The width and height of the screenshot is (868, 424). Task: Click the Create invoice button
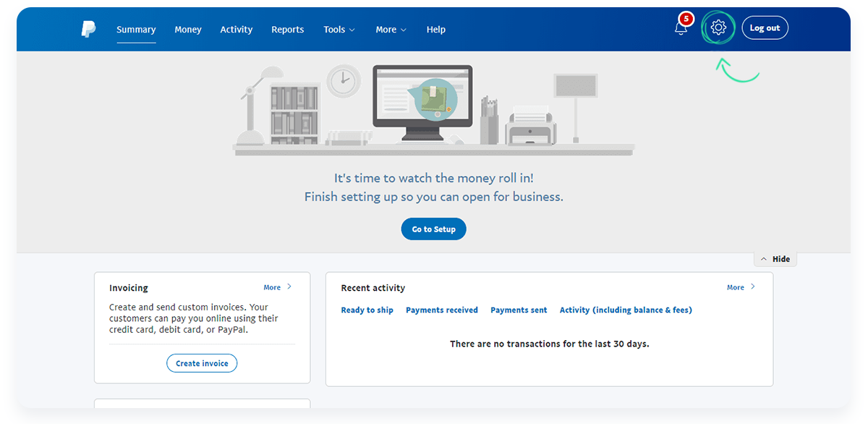[202, 363]
